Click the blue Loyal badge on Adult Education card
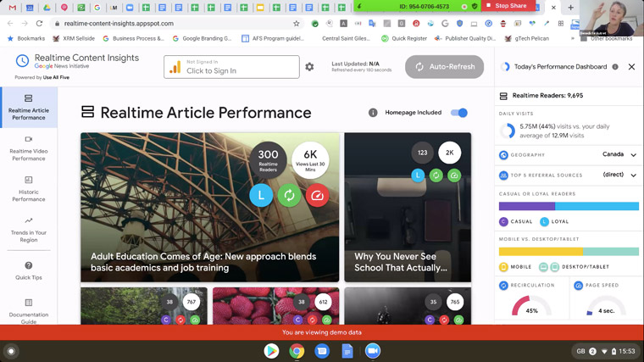This screenshot has width=644, height=362. [x=261, y=195]
